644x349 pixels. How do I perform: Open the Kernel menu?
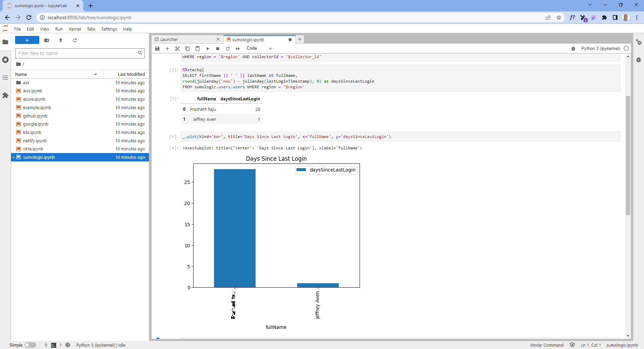click(74, 29)
